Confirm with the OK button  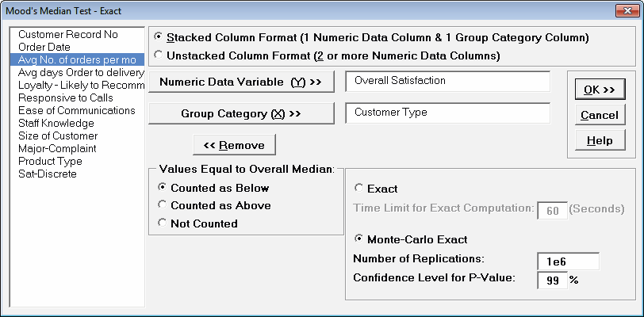click(599, 90)
